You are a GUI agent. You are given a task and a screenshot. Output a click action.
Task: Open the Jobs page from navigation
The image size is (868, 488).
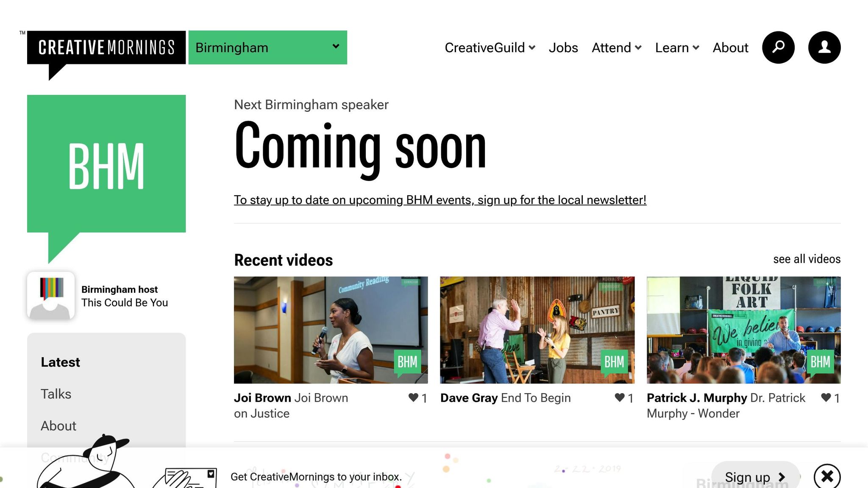[x=563, y=48]
